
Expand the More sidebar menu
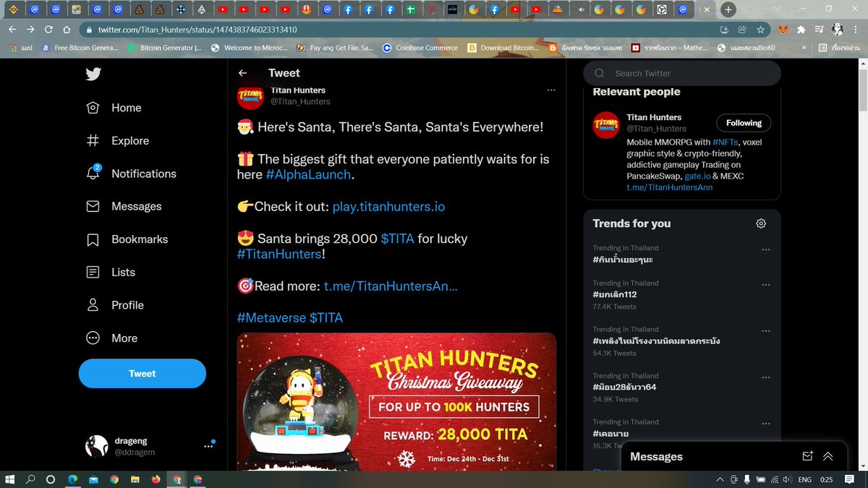pos(111,338)
